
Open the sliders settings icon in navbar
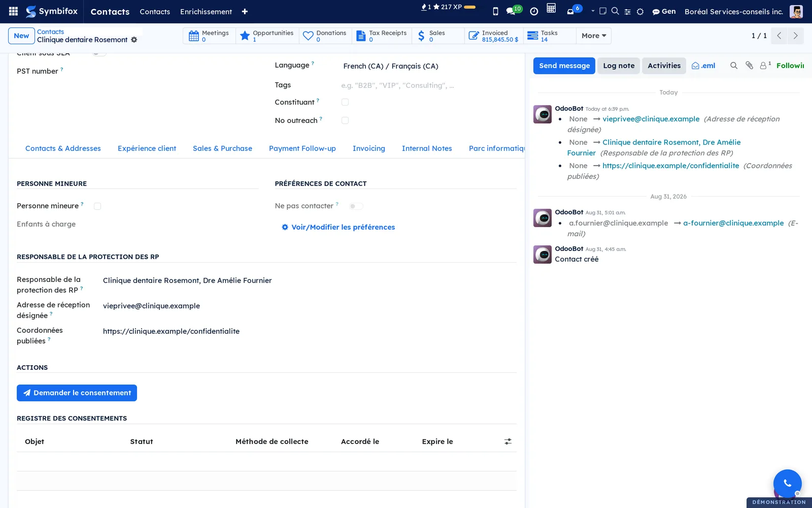pyautogui.click(x=628, y=12)
